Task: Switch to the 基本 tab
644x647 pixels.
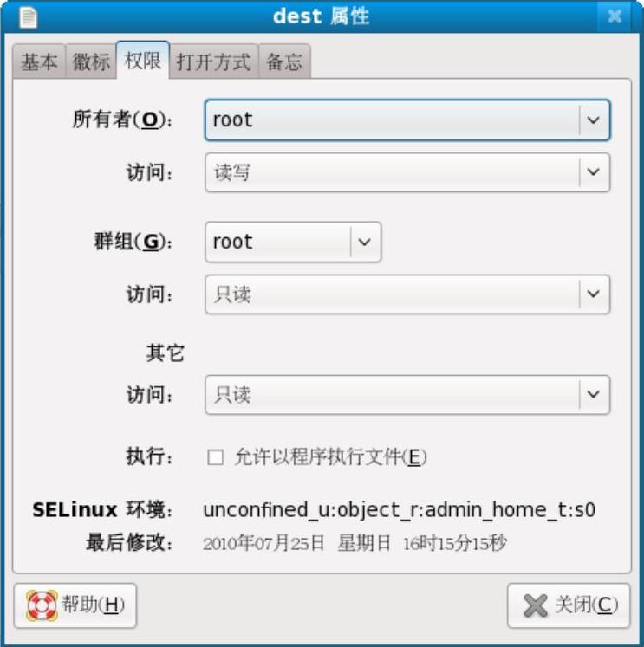Action: click(x=39, y=61)
